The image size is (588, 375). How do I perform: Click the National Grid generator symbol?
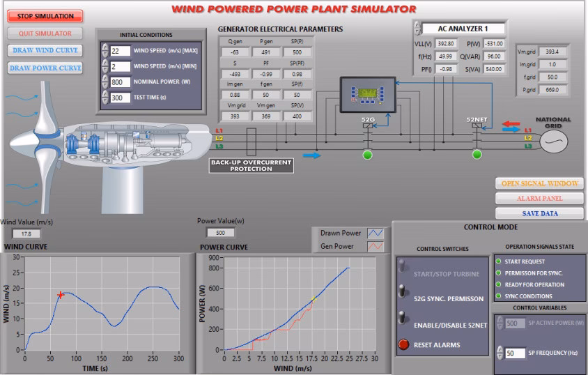554,141
